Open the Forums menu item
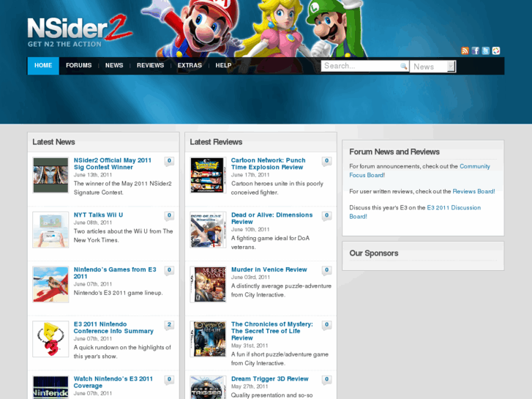 coord(79,66)
